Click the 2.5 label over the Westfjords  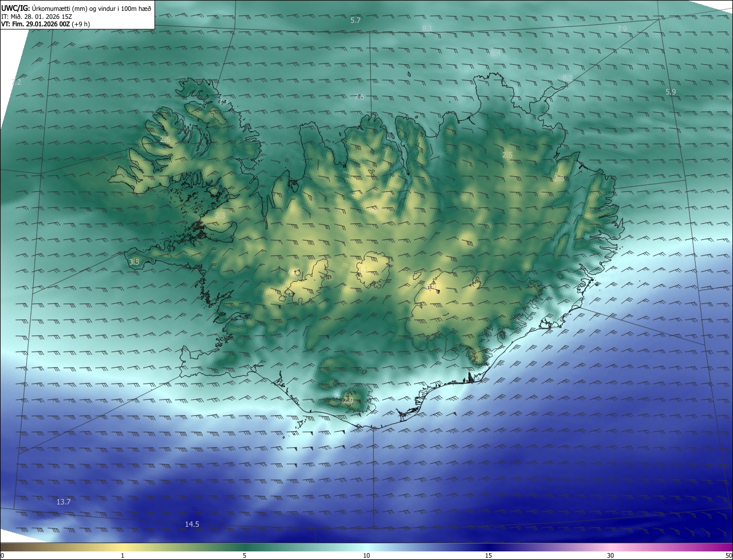point(165,139)
